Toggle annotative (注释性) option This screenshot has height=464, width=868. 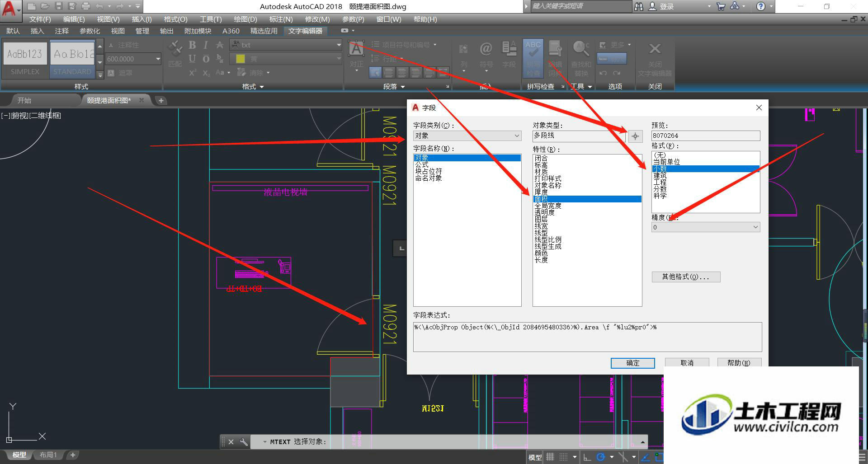click(123, 45)
